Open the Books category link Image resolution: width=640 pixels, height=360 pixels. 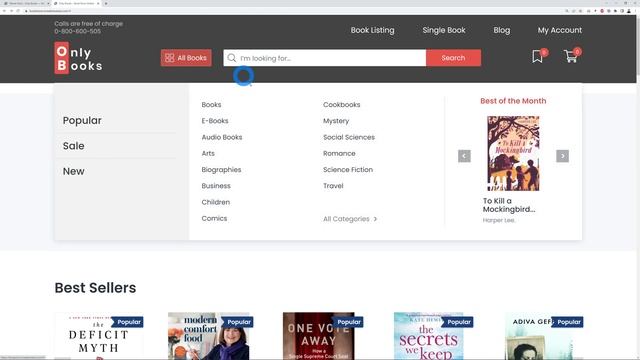tap(211, 104)
